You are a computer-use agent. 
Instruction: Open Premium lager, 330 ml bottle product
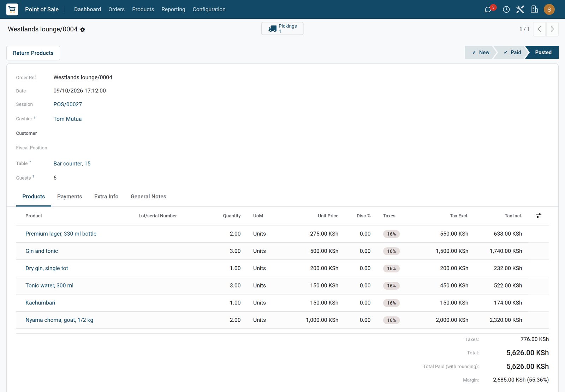point(61,234)
